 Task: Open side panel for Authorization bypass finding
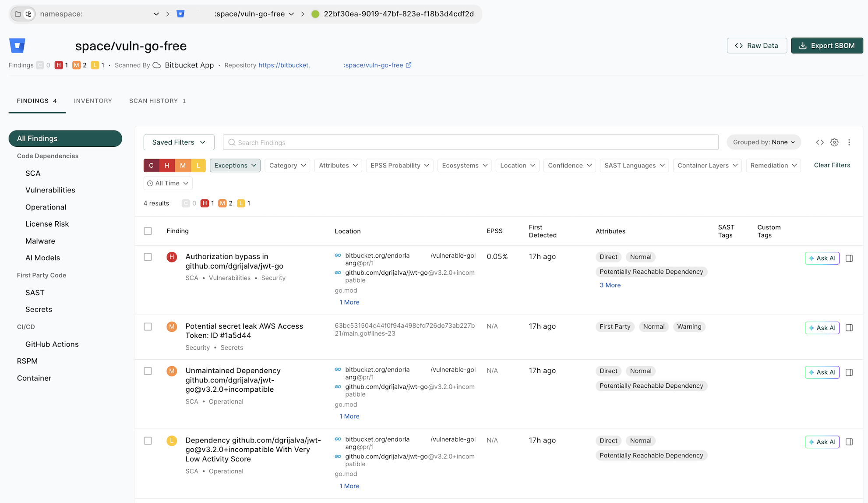pos(849,259)
